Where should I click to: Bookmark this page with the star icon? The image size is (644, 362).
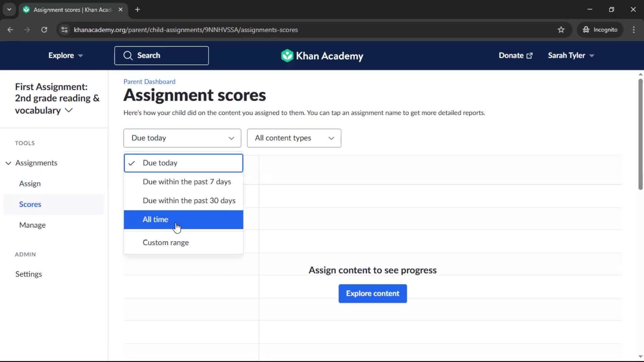561,30
